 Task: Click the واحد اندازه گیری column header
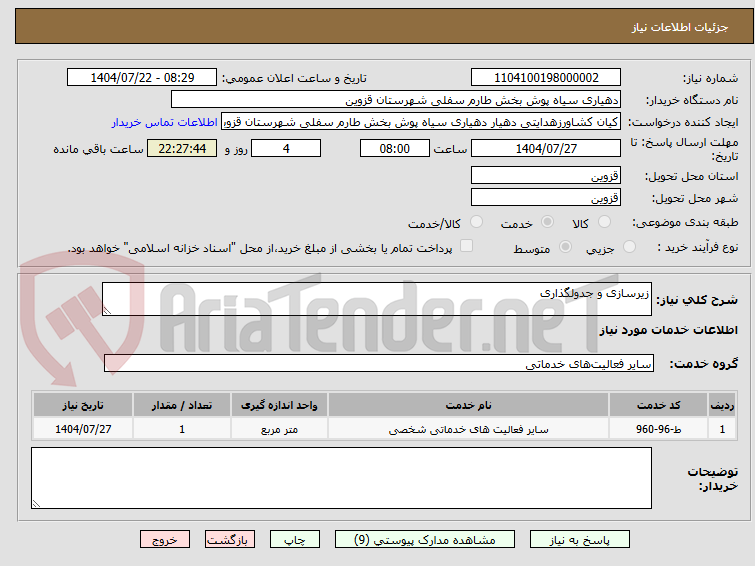coord(279,405)
